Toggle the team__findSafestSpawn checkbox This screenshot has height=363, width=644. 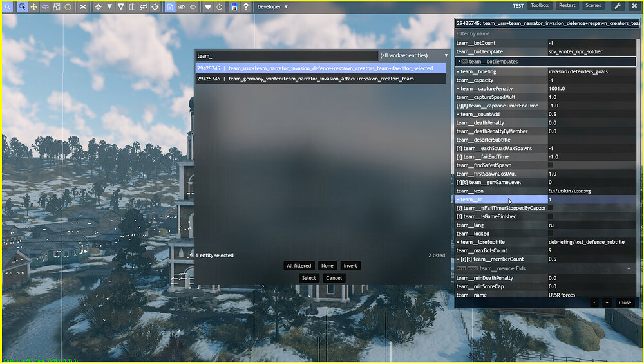pyautogui.click(x=550, y=165)
